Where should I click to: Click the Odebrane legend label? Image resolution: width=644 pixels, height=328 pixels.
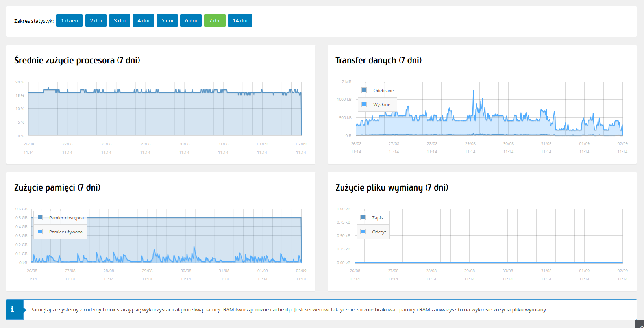pos(383,91)
